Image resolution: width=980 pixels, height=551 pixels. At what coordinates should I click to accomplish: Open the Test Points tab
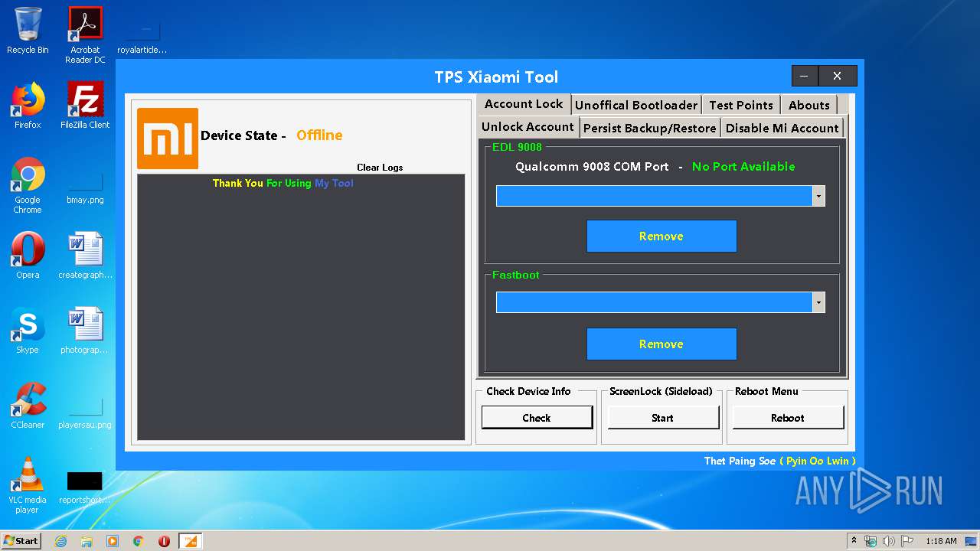tap(741, 105)
